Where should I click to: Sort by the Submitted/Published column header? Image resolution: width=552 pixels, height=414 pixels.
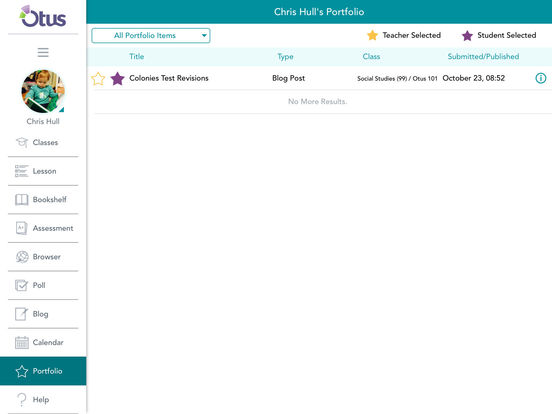pos(483,56)
